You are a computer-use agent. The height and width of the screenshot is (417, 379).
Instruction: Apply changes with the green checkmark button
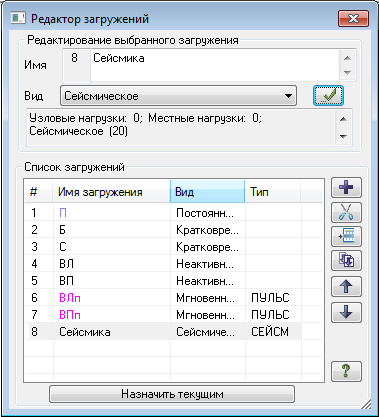[328, 96]
